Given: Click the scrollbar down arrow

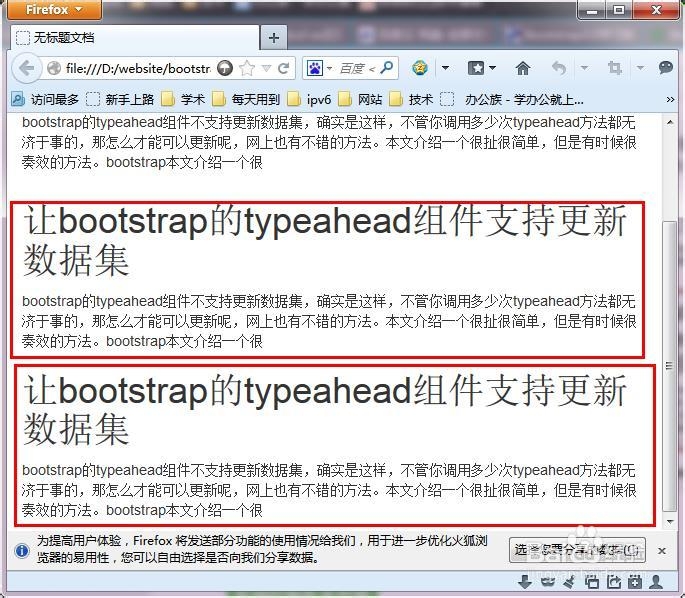Looking at the screenshot, I should (x=670, y=521).
